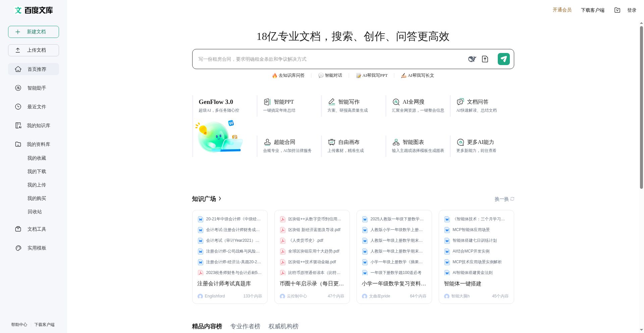Click the upload icon inside the search bar

(x=485, y=59)
